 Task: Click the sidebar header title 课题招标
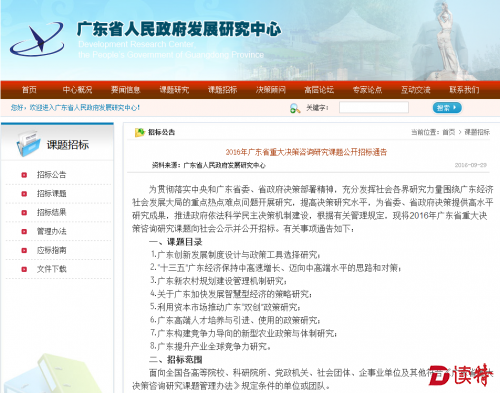click(x=68, y=145)
